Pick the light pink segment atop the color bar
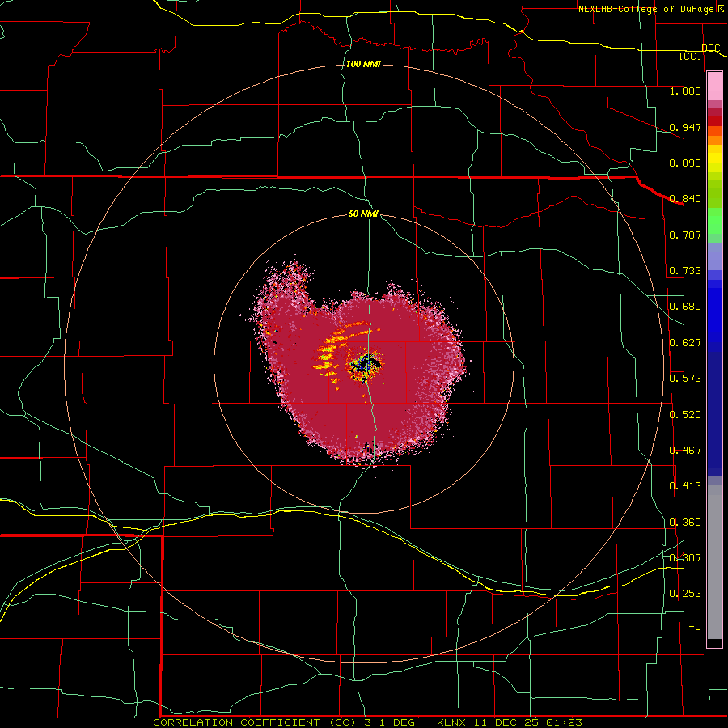The width and height of the screenshot is (728, 728). pos(714,87)
